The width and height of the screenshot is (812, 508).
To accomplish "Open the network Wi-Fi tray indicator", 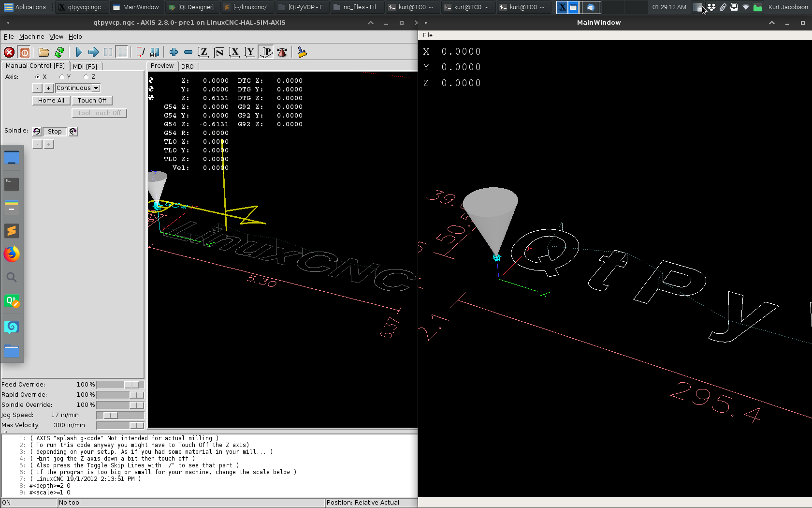I will pyautogui.click(x=746, y=7).
